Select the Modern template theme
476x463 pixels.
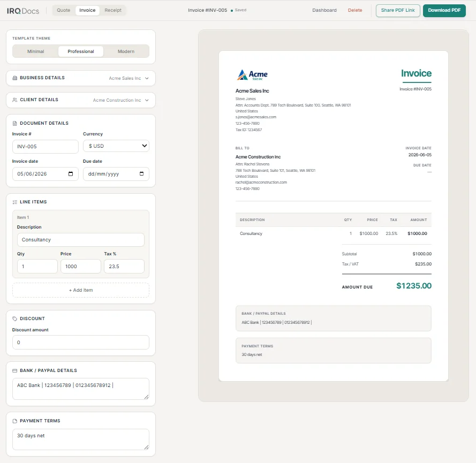126,51
